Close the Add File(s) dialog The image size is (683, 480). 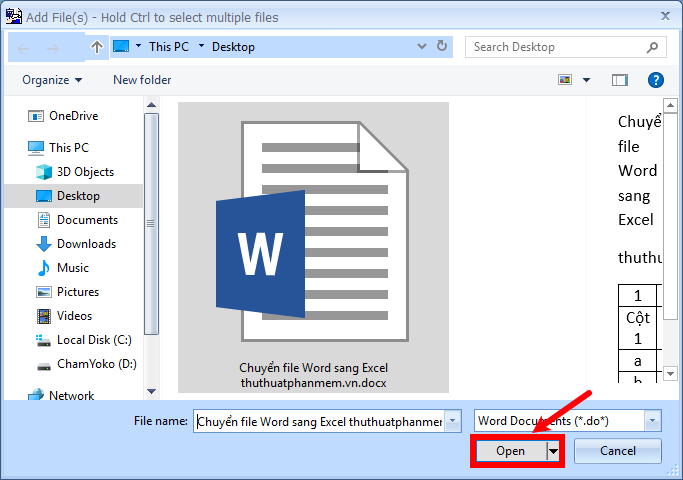pos(665,17)
